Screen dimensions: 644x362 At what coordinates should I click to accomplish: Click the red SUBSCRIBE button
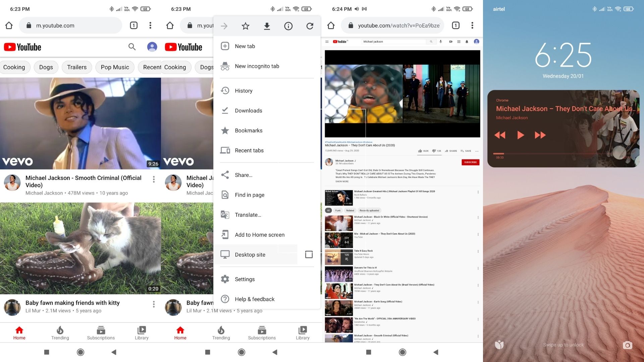(470, 162)
